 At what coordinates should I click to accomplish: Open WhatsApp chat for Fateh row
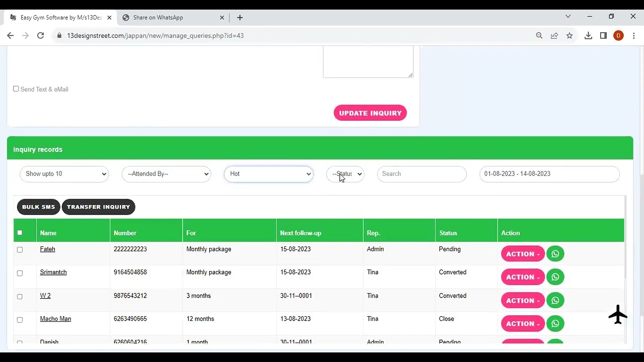point(555,254)
